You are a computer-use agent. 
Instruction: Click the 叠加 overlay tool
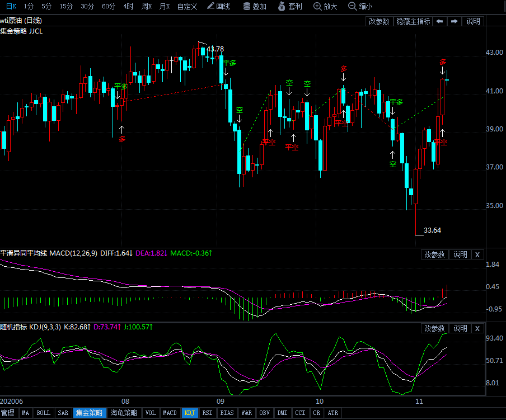click(255, 6)
